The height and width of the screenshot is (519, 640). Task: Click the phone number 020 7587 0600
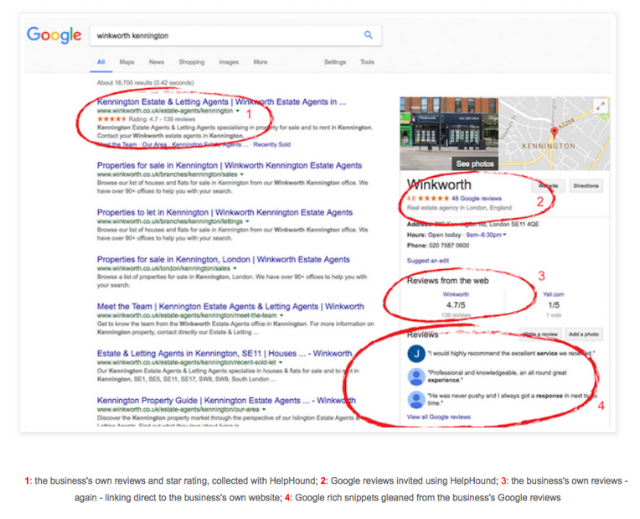449,245
